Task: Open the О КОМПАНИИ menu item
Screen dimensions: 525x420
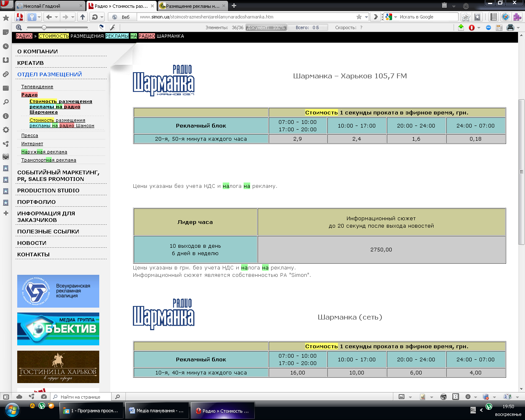Action: (37, 51)
